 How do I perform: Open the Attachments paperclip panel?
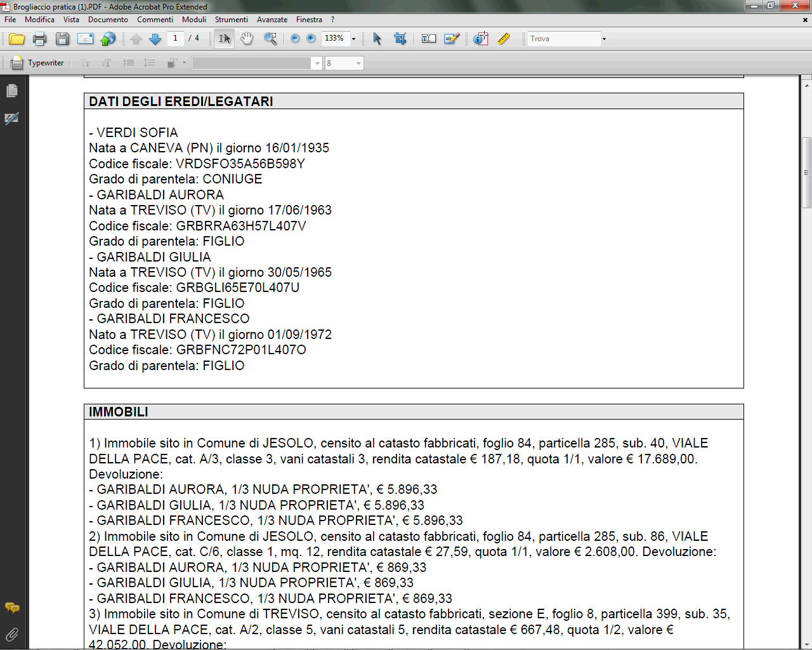click(11, 634)
